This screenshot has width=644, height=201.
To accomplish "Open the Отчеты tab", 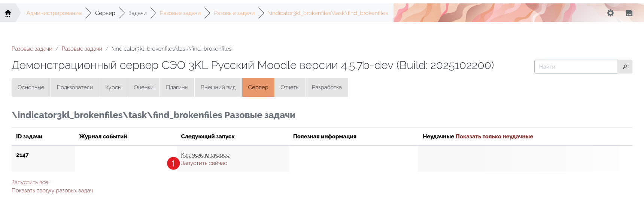I will click(290, 87).
